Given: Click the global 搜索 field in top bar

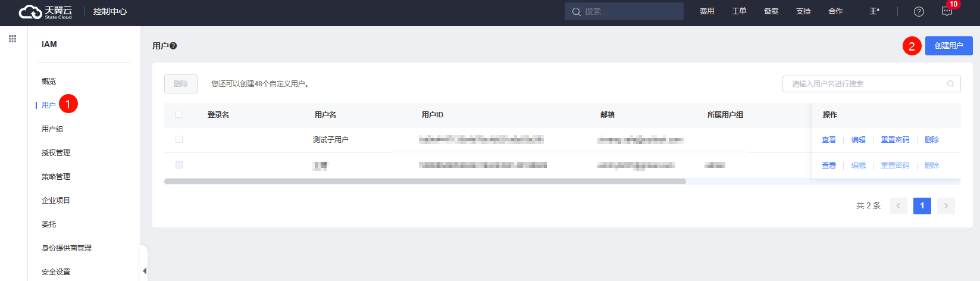Looking at the screenshot, I should click(624, 11).
